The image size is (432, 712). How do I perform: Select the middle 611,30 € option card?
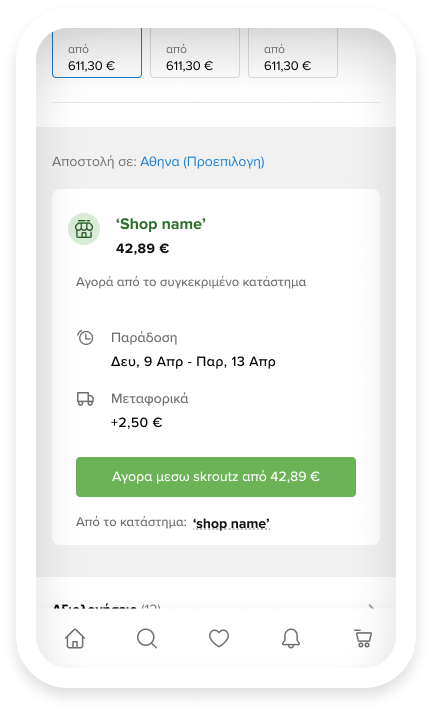point(195,53)
